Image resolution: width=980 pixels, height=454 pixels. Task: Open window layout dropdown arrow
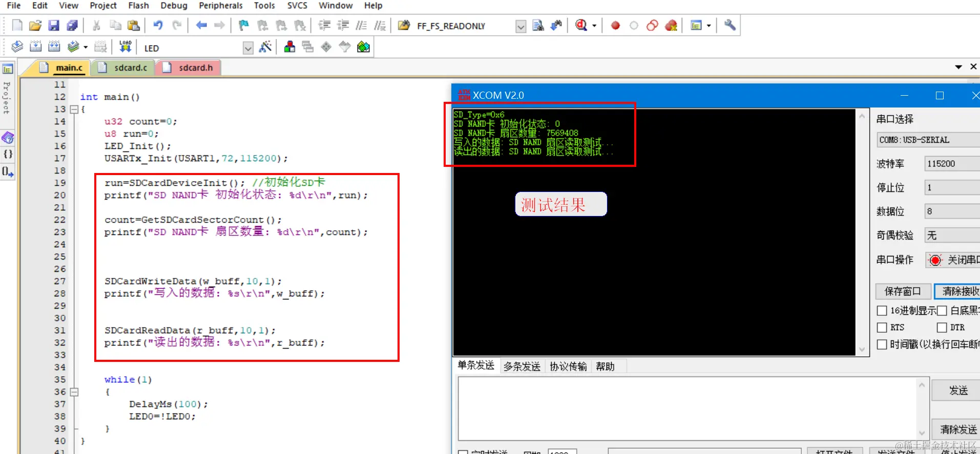point(708,26)
